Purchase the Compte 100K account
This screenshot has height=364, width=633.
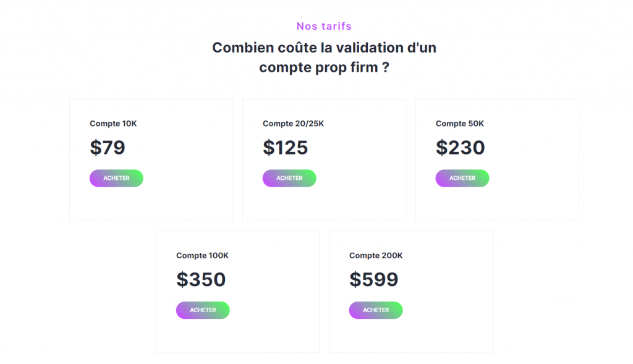pos(203,310)
